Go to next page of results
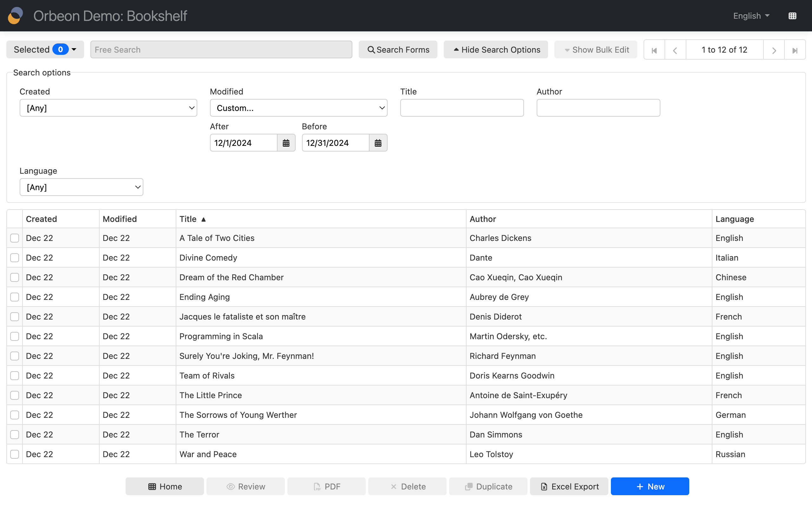 774,50
